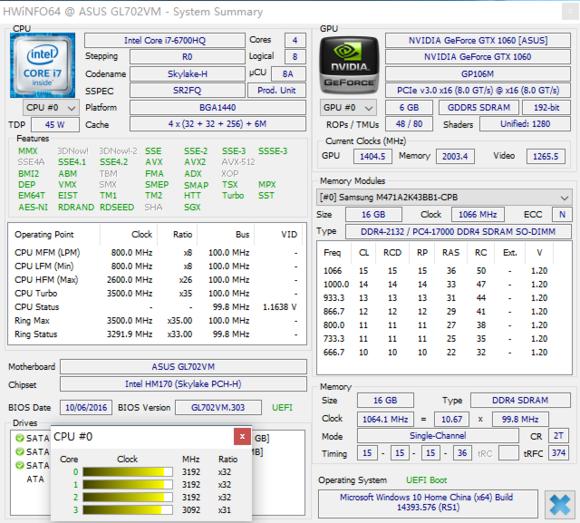Click the ASUS GL702VM motherboard field

point(183,367)
